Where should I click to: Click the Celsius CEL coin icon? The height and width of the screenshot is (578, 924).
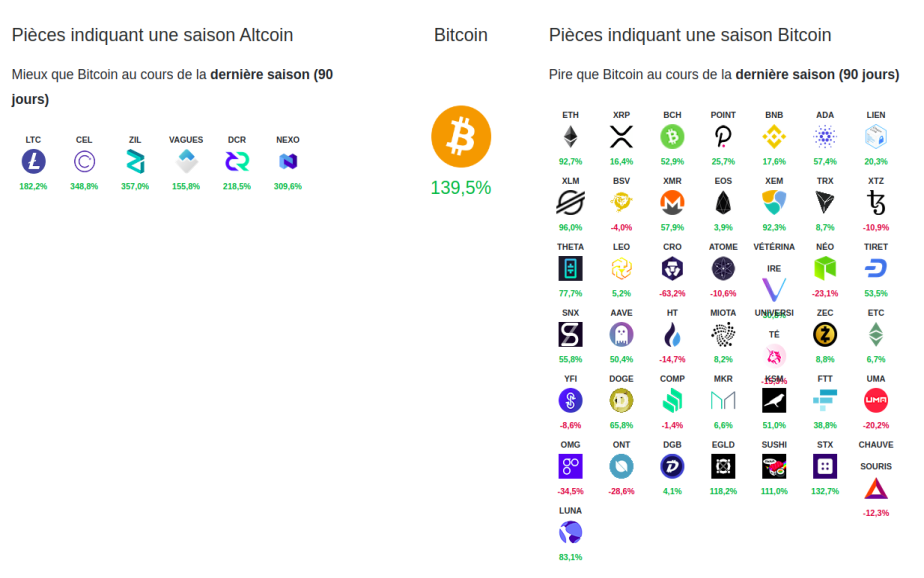point(84,161)
